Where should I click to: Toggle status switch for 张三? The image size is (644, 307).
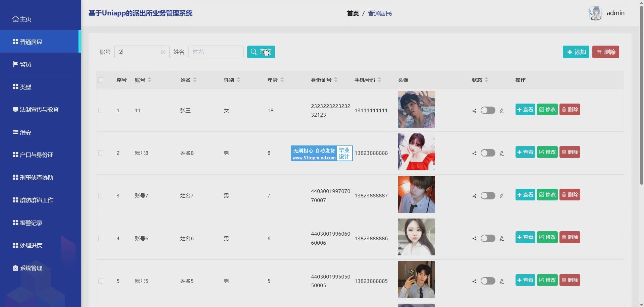[x=488, y=110]
